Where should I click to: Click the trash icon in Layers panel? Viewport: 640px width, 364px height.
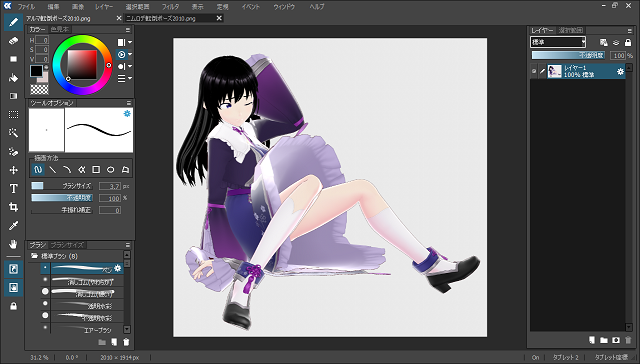coord(628,340)
